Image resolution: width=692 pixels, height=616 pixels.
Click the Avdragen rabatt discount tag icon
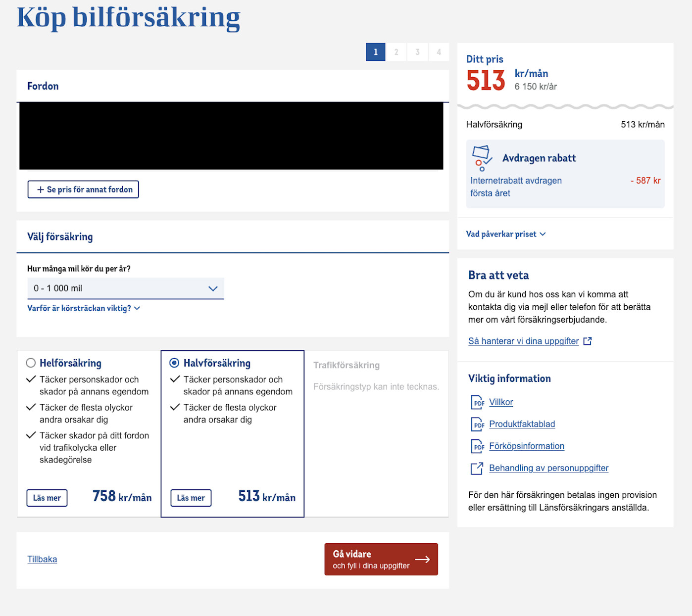click(x=482, y=158)
